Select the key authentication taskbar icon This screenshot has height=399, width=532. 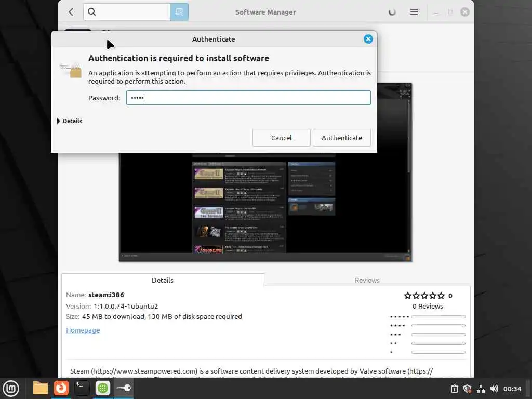click(124, 388)
